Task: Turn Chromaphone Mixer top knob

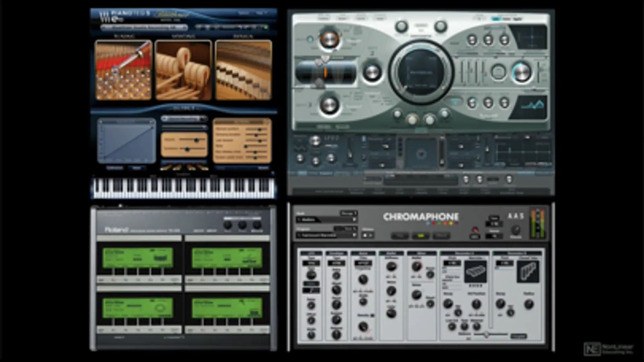Action: click(416, 267)
